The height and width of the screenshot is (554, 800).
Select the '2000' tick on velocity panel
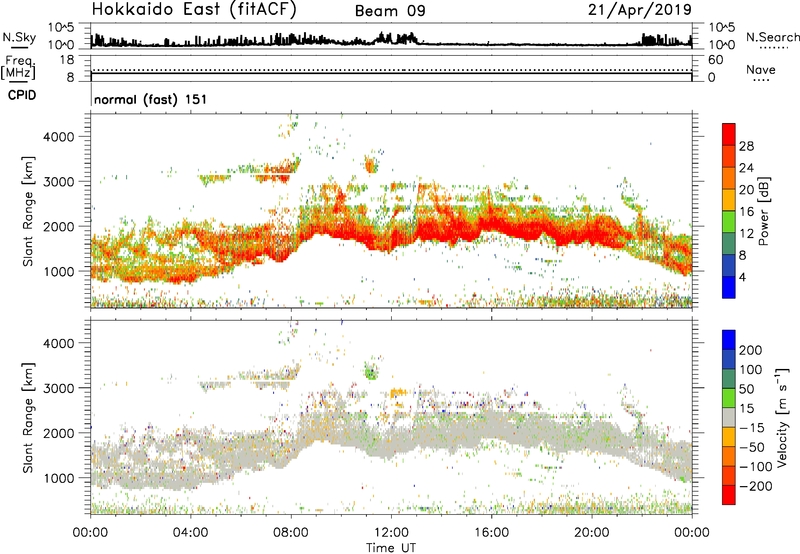coord(58,433)
